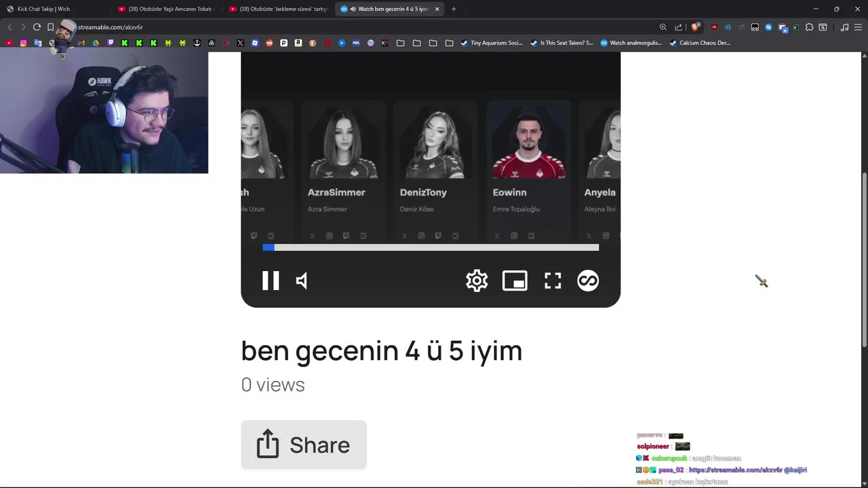The height and width of the screenshot is (488, 868).
Task: Click the streamable link in pasa_02's chat message
Action: [735, 470]
